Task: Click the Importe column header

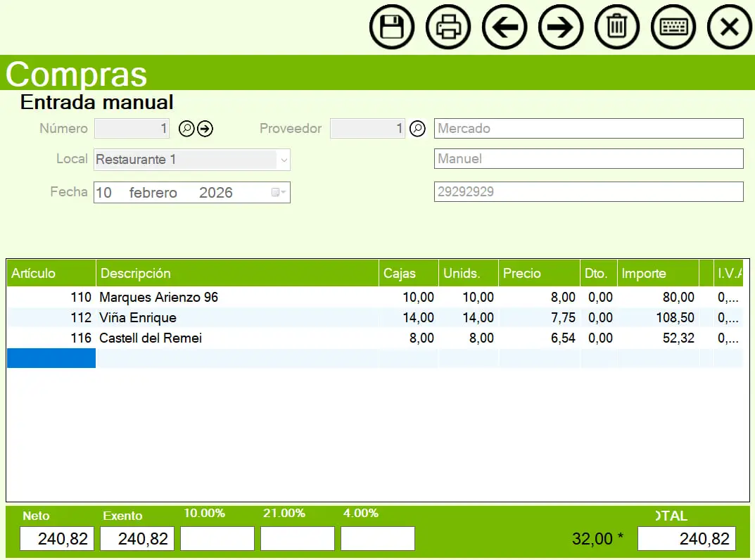Action: (x=657, y=274)
